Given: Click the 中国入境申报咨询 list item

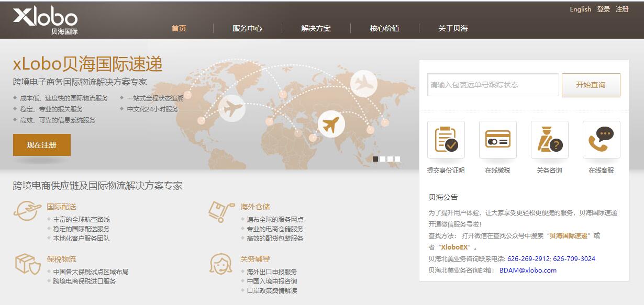Looking at the screenshot, I should pos(272,281).
